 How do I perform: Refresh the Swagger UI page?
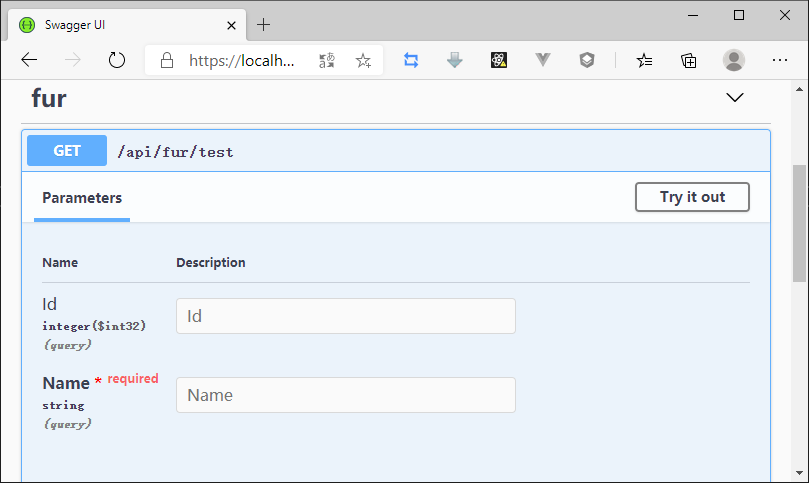click(x=117, y=60)
